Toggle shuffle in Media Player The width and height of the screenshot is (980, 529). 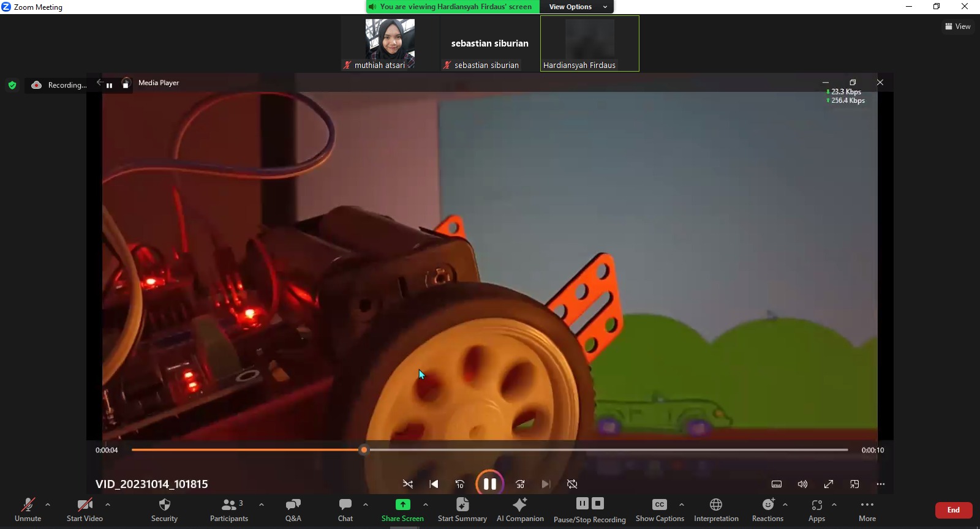point(408,484)
